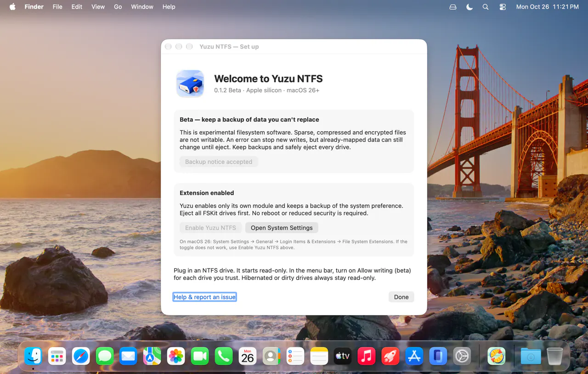Screen dimensions: 588x374
Task: Open the Apple menu
Action: [12, 7]
